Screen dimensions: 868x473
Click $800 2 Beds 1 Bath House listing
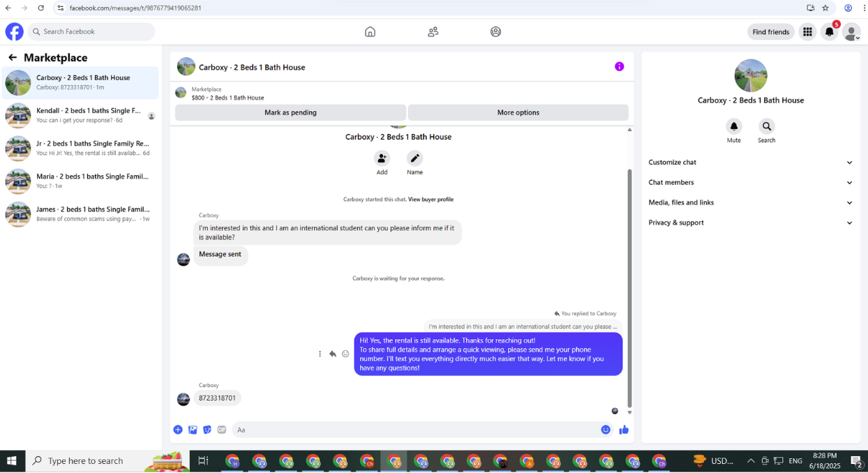pos(227,98)
